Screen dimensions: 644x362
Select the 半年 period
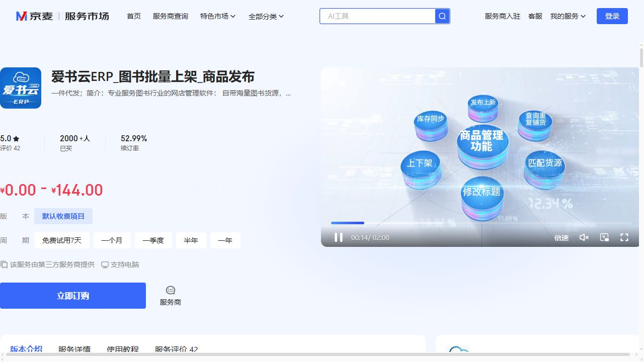191,240
